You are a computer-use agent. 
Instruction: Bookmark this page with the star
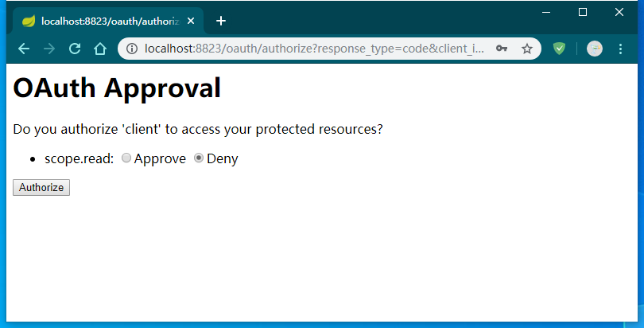point(526,49)
